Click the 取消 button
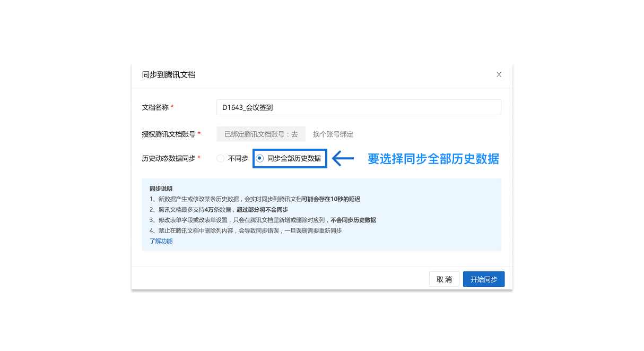 (444, 279)
